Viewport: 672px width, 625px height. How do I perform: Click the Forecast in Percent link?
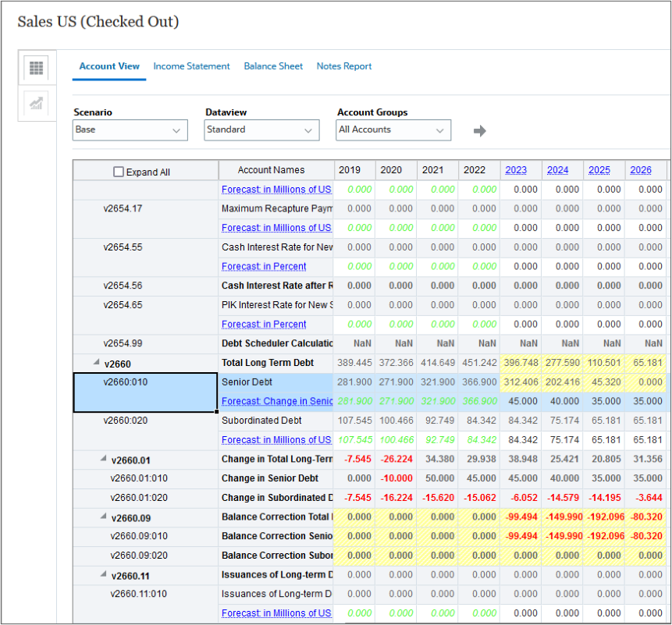(264, 266)
